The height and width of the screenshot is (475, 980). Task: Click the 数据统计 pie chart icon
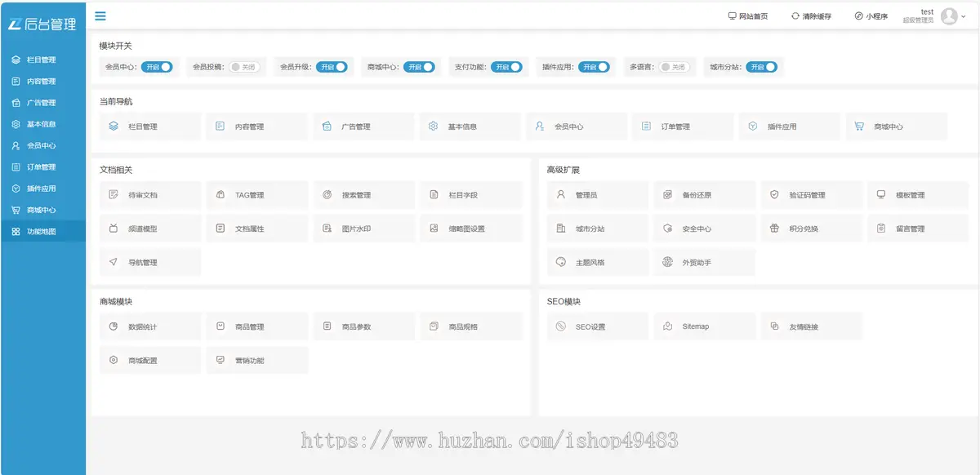114,326
